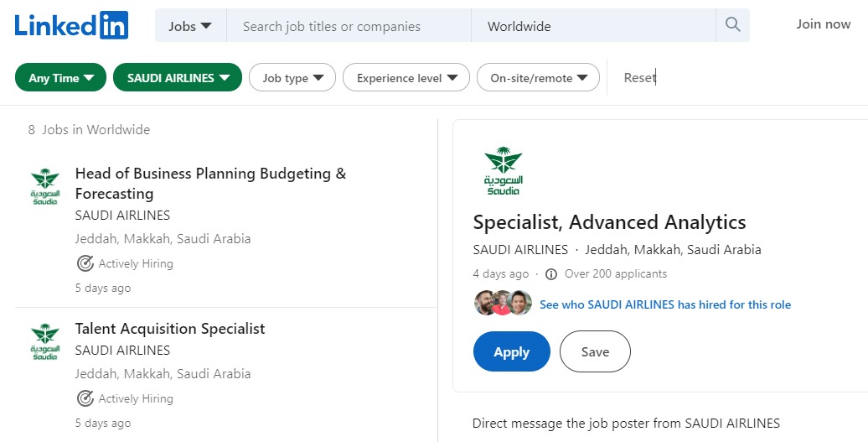Open the Job type filter
868x442 pixels.
(292, 78)
